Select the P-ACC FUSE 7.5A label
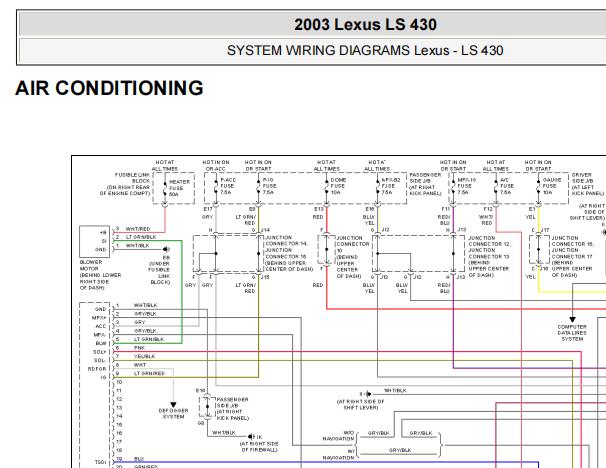Viewport: 606px width, 468px height. (x=228, y=186)
